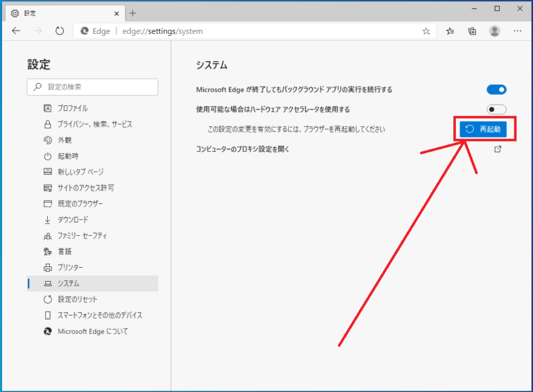Open the Settings and more ellipsis menu
533x392 pixels.
coord(517,31)
